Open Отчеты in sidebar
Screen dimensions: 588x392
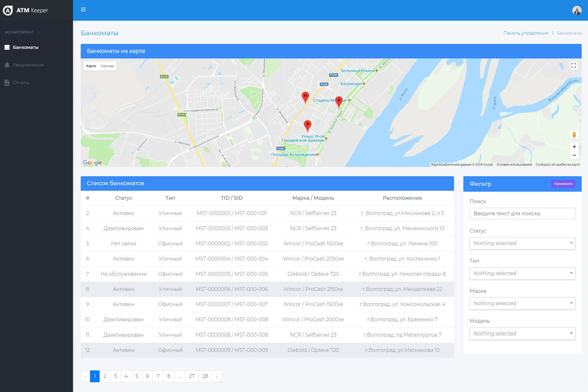click(21, 83)
